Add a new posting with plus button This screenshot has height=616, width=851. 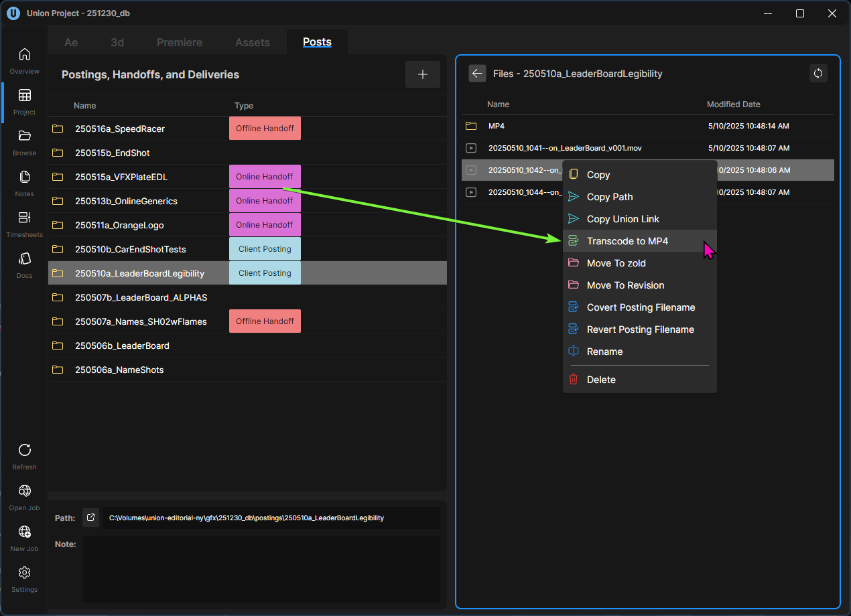423,74
